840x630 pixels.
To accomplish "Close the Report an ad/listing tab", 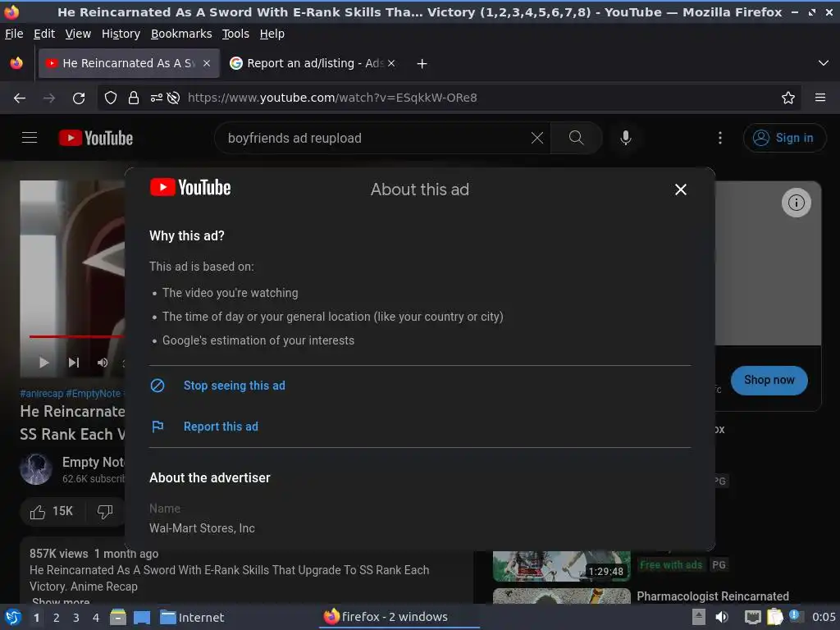I will [x=391, y=63].
